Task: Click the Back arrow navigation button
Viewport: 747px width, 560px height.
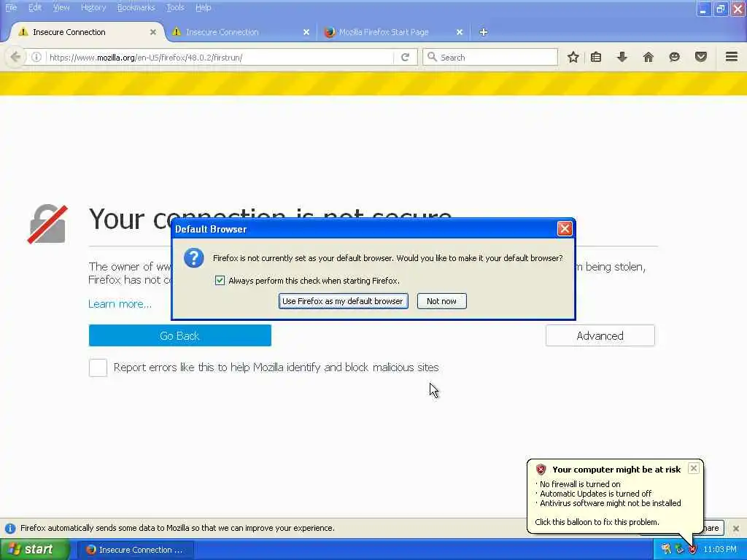Action: click(x=15, y=57)
